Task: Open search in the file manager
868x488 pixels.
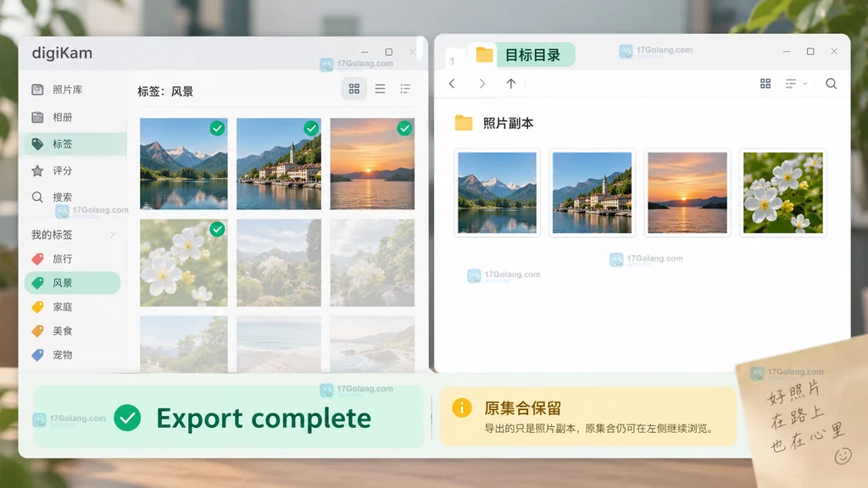Action: tap(831, 84)
